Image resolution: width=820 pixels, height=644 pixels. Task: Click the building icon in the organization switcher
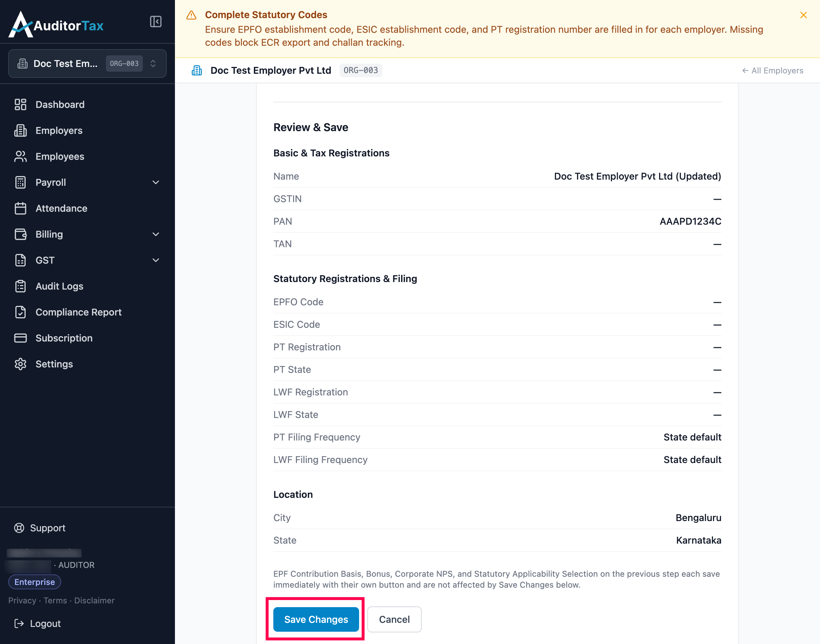[23, 64]
